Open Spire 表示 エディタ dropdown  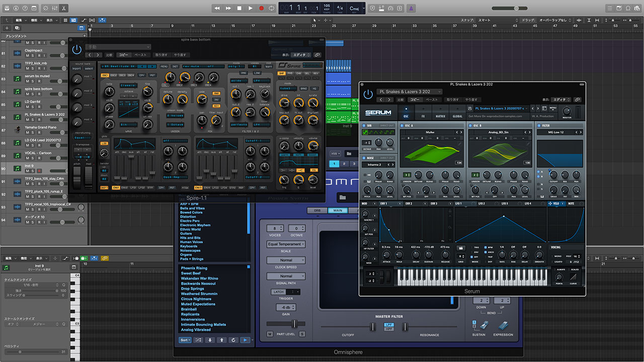pos(301,55)
